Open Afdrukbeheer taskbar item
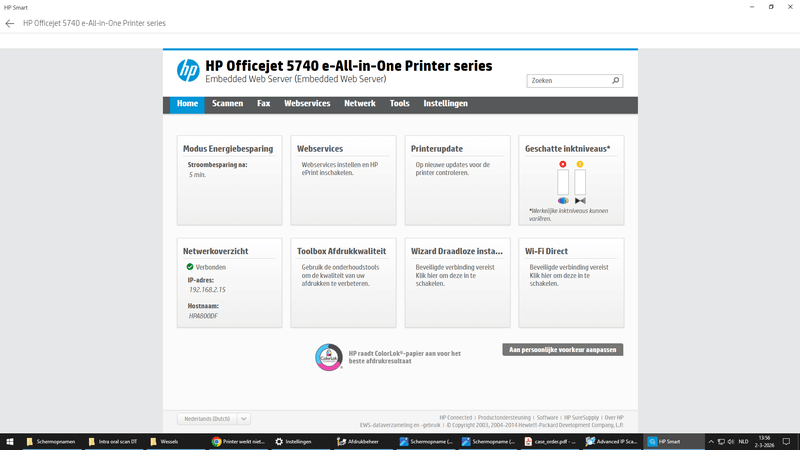Viewport: 800px width, 450px height. (358, 442)
